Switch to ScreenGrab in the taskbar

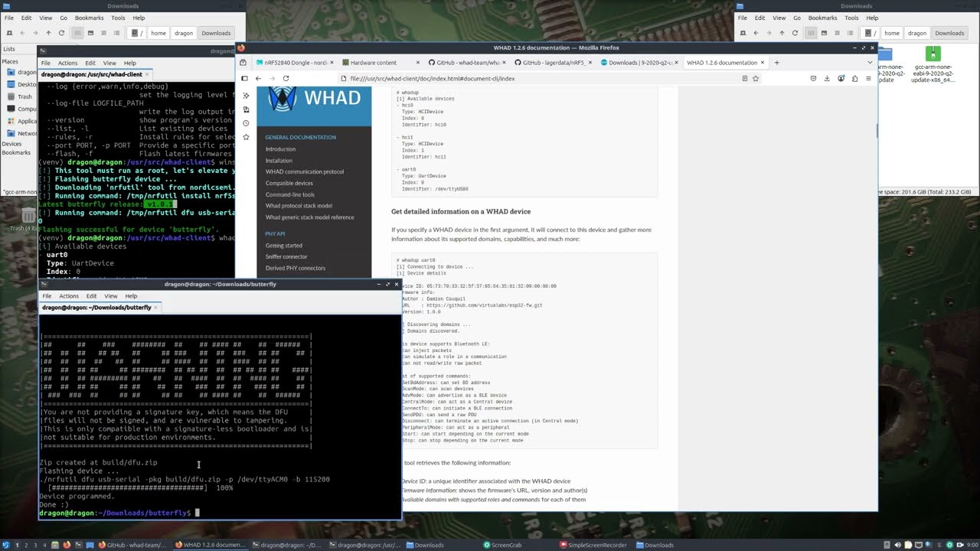502,545
